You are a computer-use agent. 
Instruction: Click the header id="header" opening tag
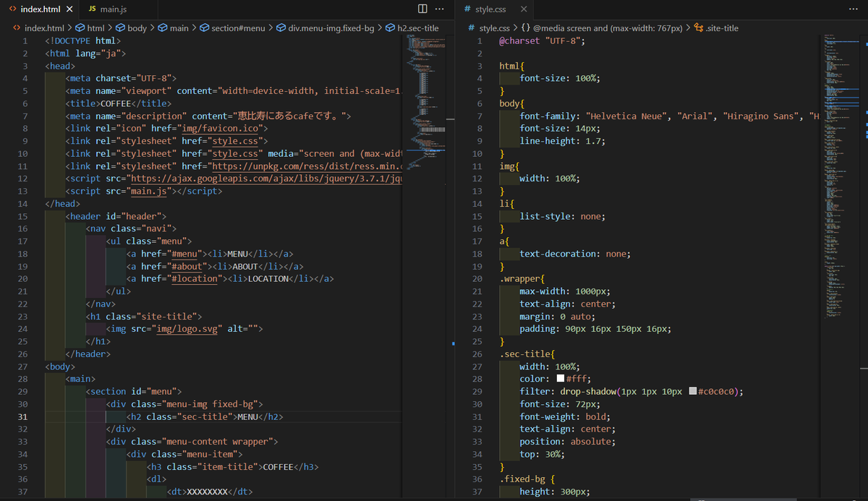(x=116, y=216)
